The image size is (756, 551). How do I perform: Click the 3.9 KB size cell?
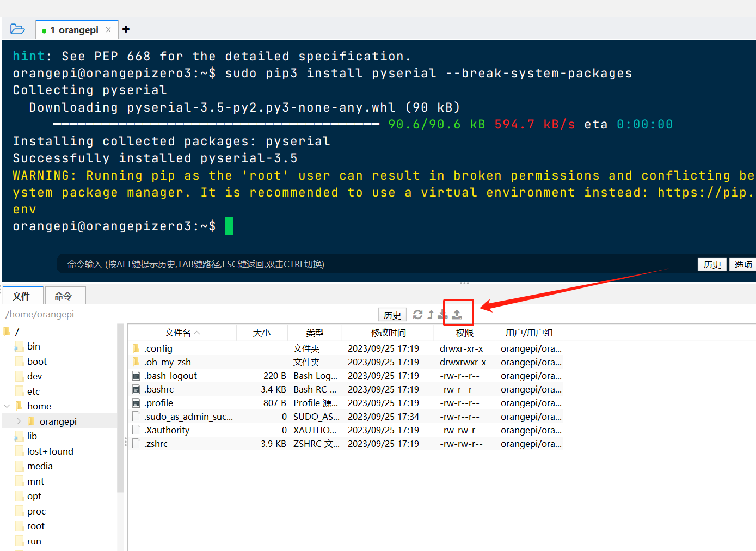coord(273,444)
